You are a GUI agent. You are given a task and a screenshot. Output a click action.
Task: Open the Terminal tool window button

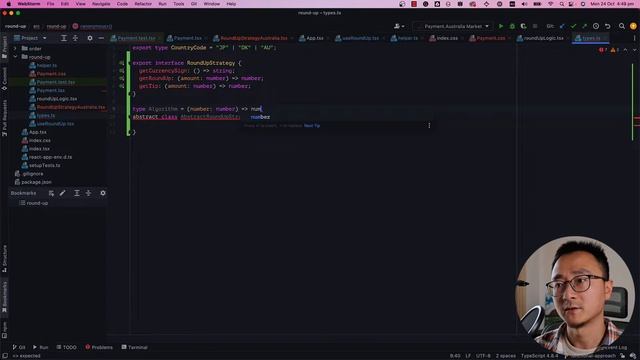(134, 347)
